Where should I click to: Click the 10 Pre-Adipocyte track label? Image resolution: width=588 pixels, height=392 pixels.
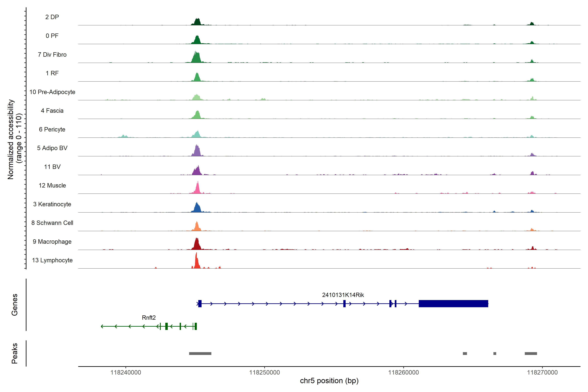tap(52, 92)
